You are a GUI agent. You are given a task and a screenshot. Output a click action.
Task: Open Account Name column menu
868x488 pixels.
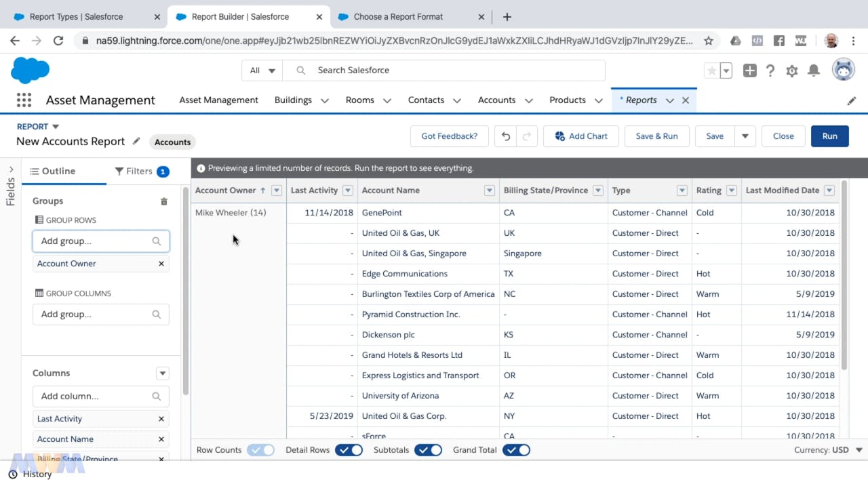point(490,190)
